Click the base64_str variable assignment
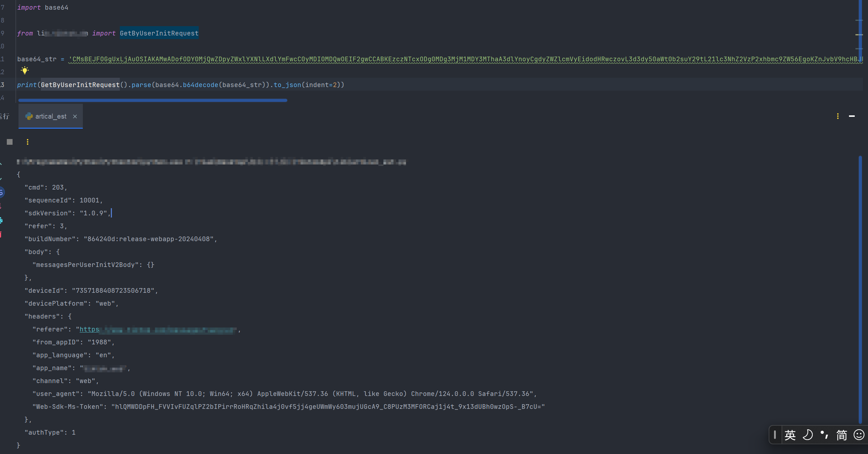Viewport: 868px width, 454px height. (x=37, y=59)
